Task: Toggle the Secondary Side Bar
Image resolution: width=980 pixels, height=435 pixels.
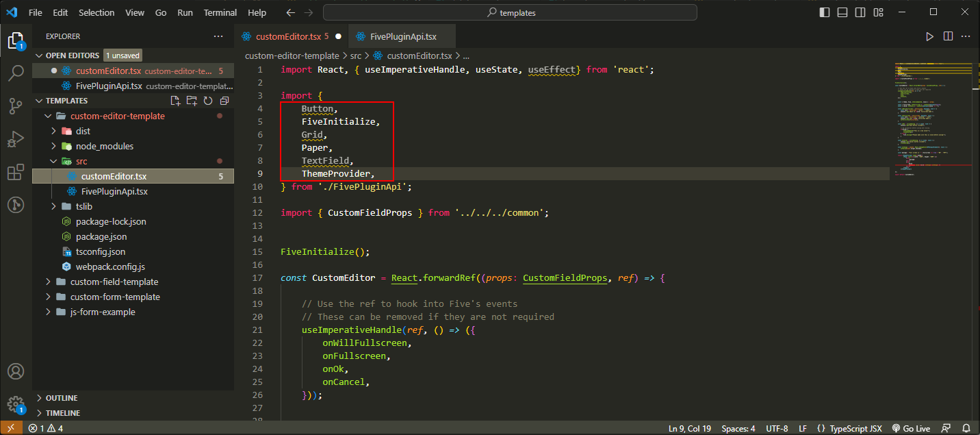Action: [x=860, y=12]
